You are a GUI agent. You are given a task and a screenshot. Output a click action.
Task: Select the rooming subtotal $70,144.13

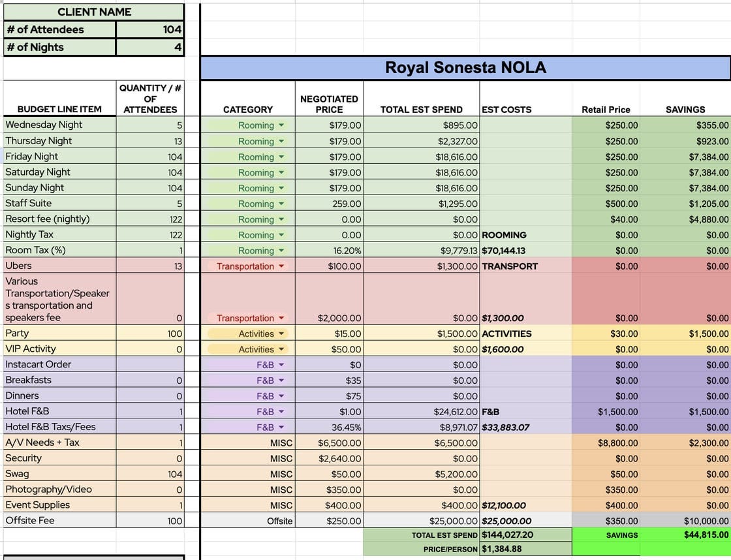tap(526, 251)
